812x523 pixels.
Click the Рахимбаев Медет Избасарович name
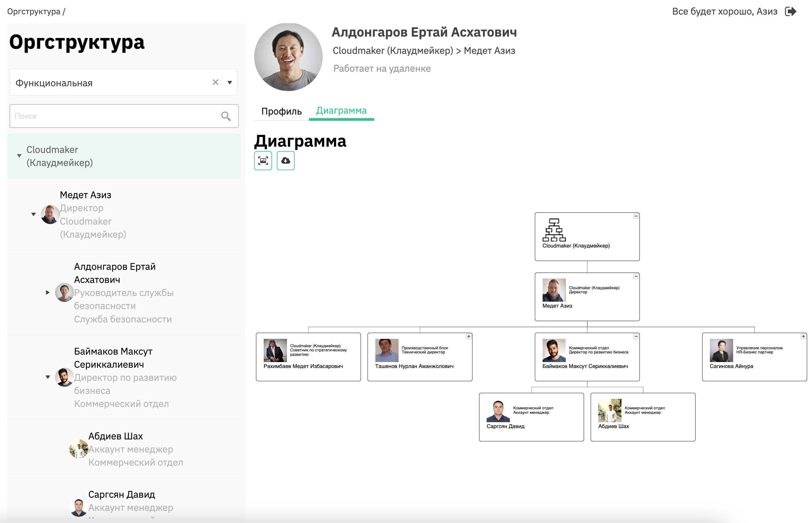(x=303, y=366)
